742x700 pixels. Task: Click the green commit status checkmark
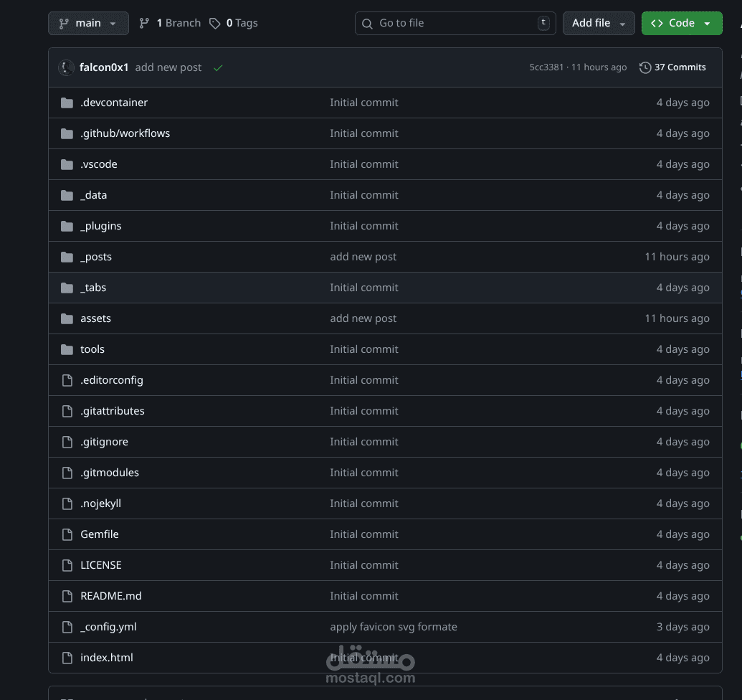pos(218,67)
